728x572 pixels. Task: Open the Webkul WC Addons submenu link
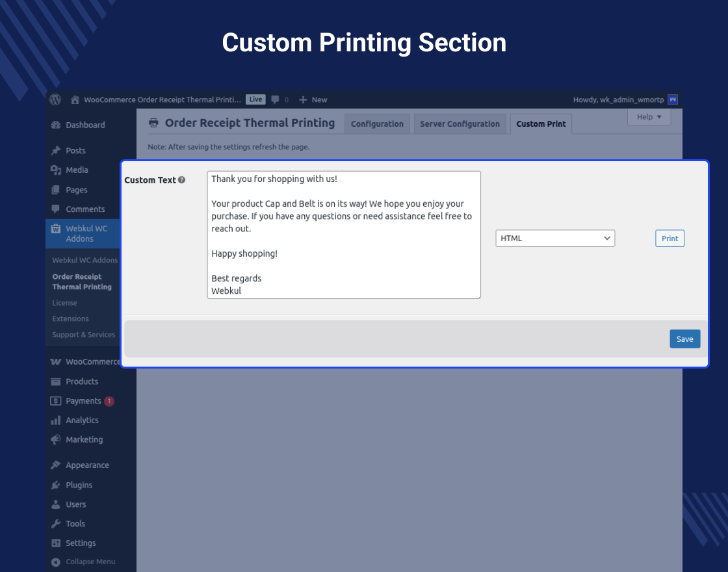tap(85, 260)
